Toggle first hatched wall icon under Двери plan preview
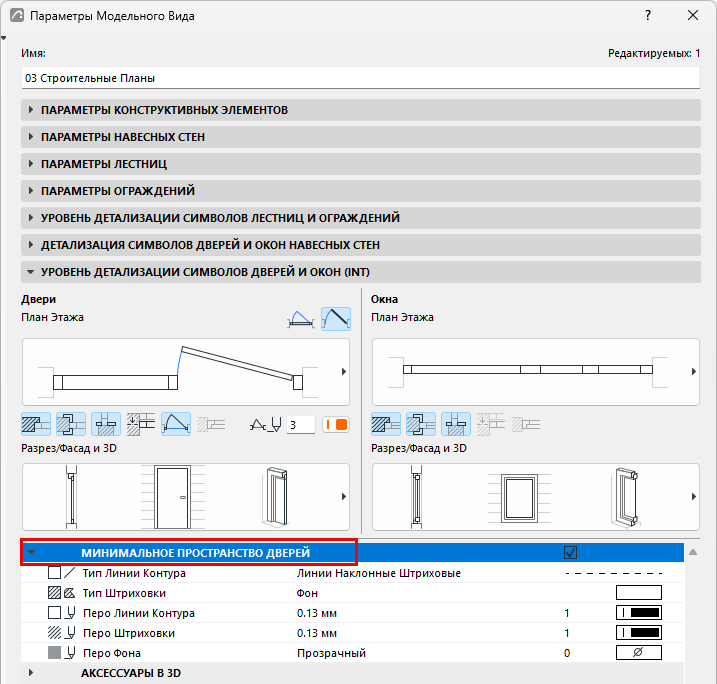The height and width of the screenshot is (684, 717). point(36,424)
